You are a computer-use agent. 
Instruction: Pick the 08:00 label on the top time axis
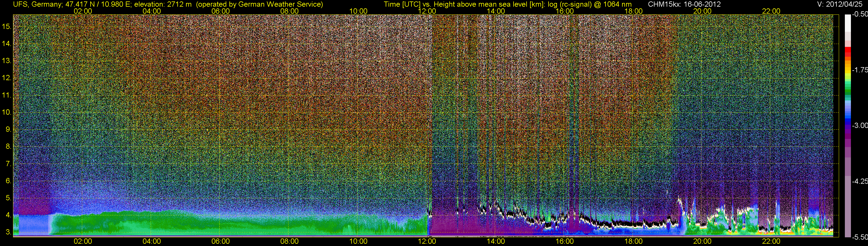[x=289, y=11]
